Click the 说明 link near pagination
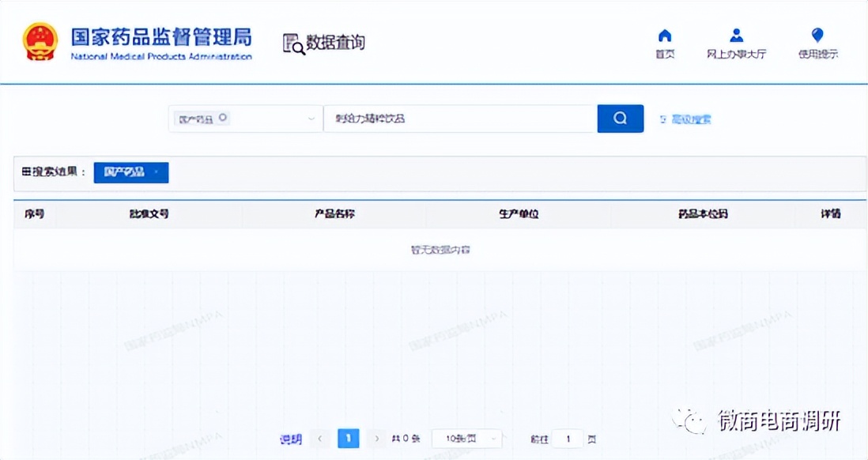This screenshot has width=868, height=460. (292, 439)
